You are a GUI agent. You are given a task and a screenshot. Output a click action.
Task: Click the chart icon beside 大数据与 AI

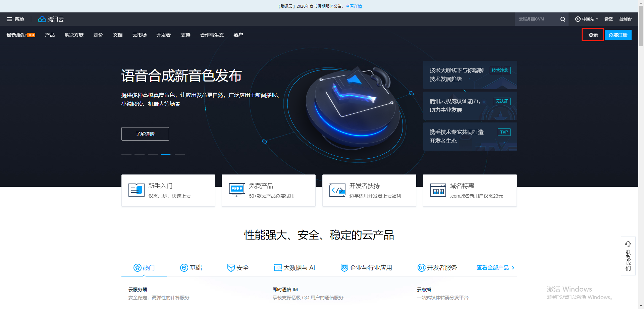[x=278, y=267]
